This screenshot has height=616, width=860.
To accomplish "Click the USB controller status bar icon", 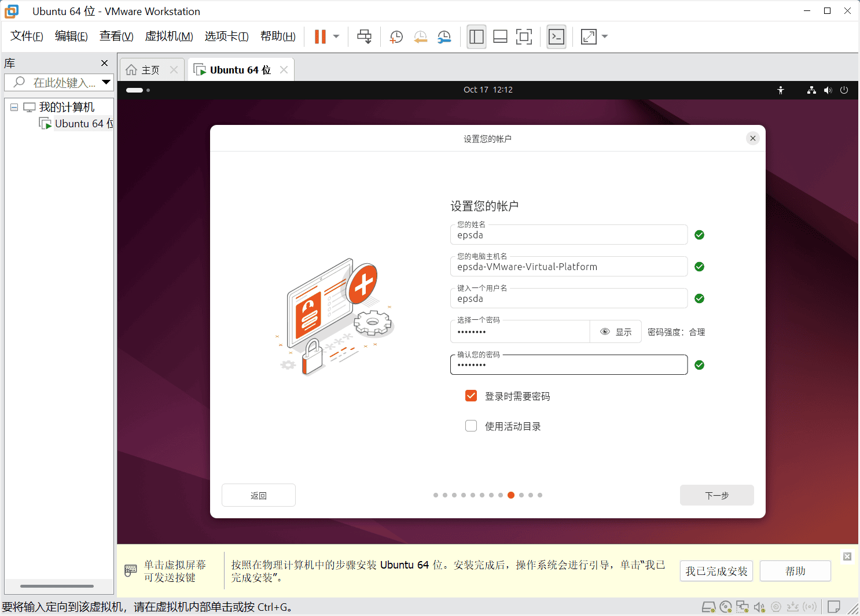I will 793,607.
